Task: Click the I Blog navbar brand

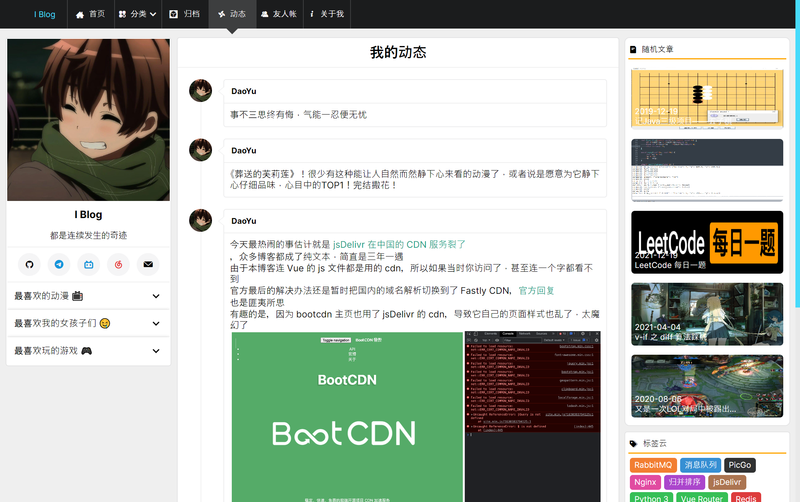Action: (45, 14)
